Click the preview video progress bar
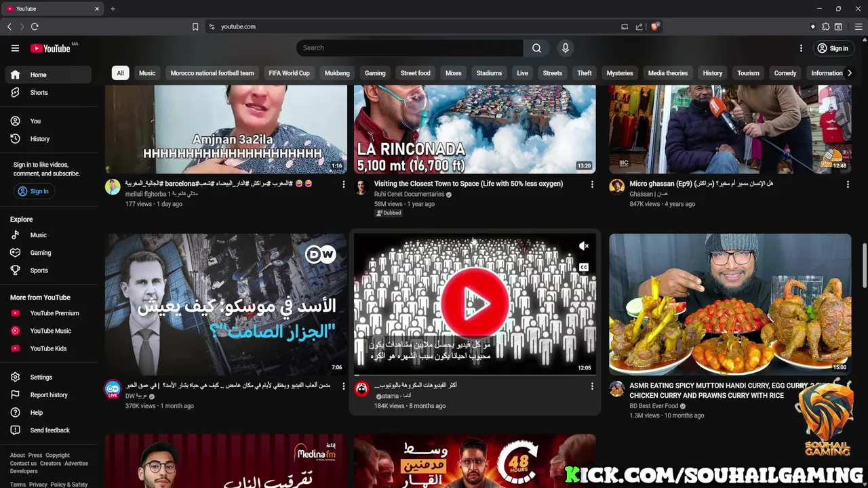 (475, 375)
